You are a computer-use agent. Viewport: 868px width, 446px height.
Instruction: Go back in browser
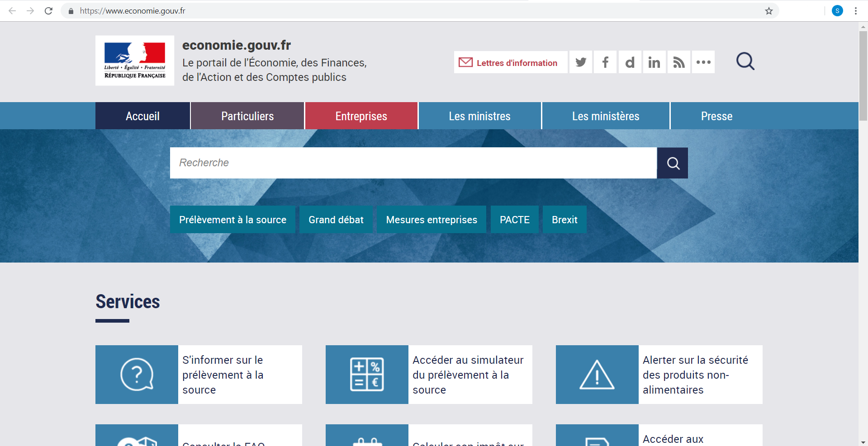click(x=12, y=11)
